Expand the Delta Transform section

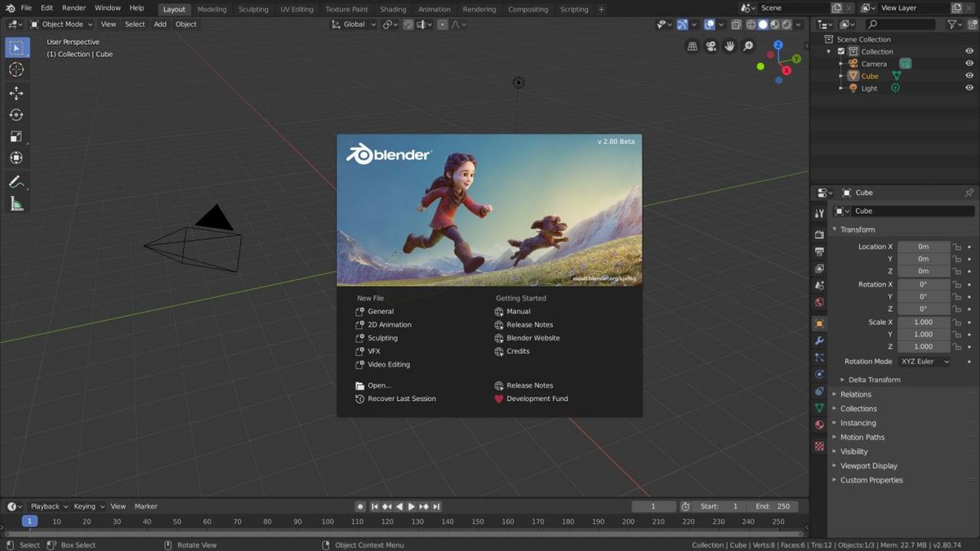point(875,379)
